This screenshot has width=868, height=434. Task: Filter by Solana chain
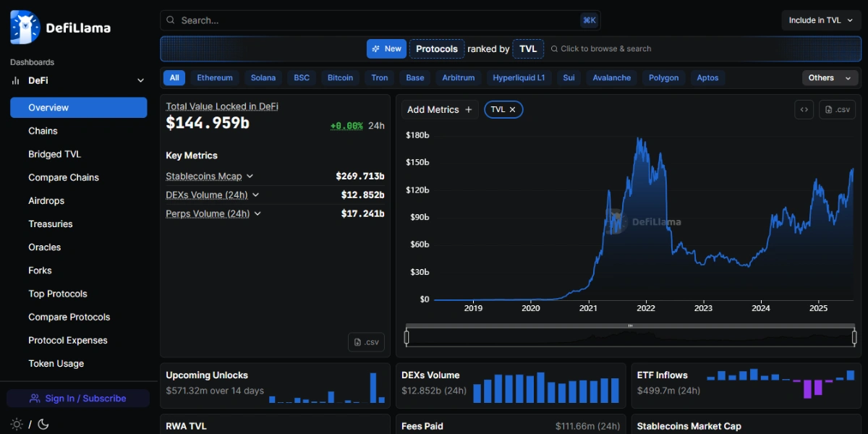[263, 77]
